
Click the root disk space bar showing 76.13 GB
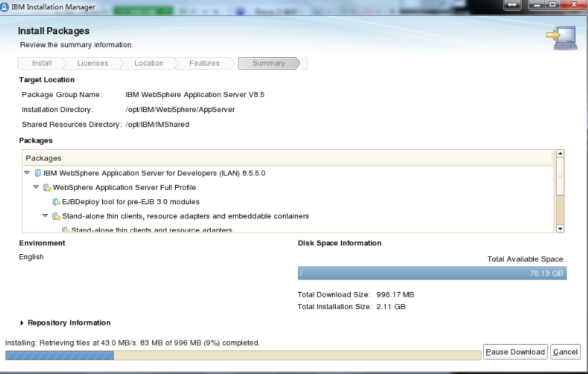click(x=432, y=273)
